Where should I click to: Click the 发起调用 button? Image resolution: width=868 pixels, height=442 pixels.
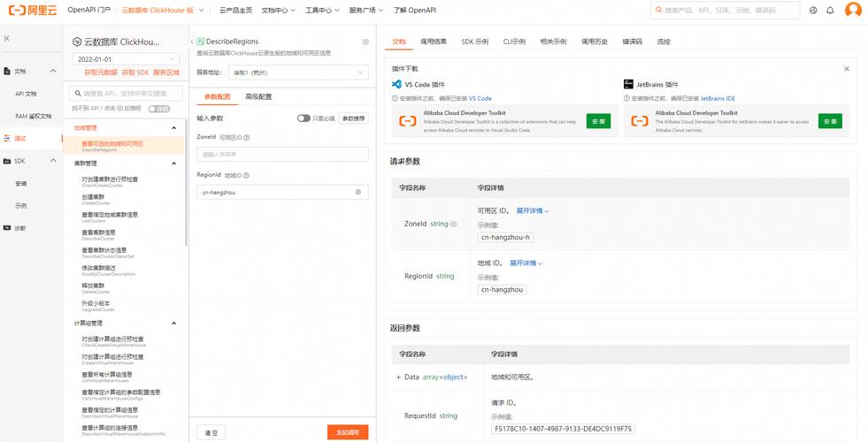click(348, 432)
